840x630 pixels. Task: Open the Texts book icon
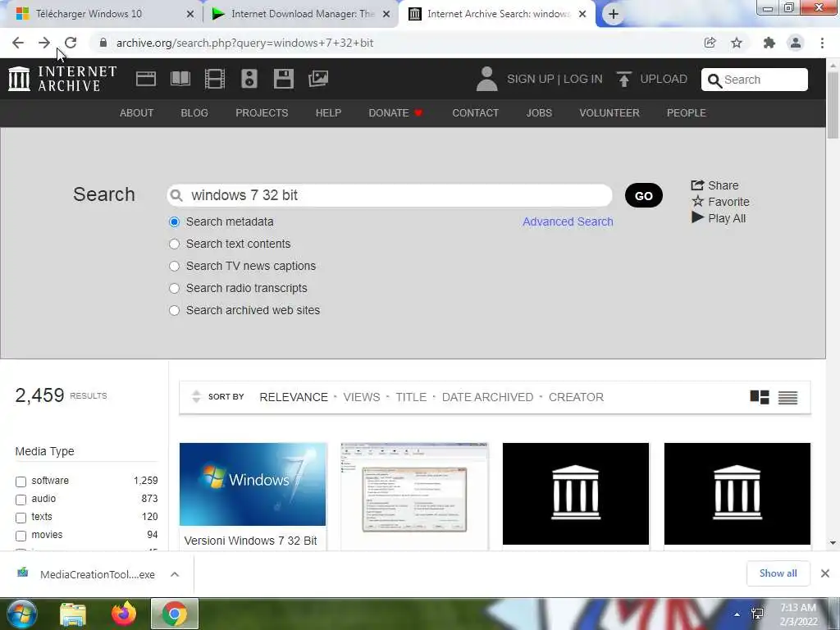click(x=180, y=79)
